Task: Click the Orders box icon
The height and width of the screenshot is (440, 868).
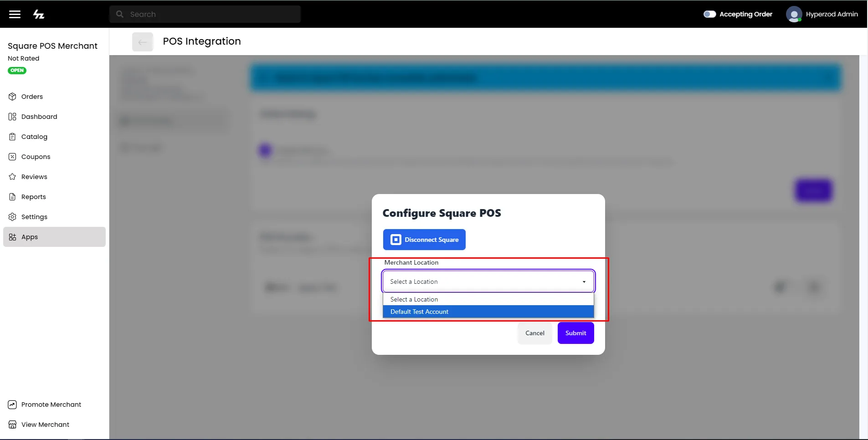Action: pyautogui.click(x=12, y=97)
